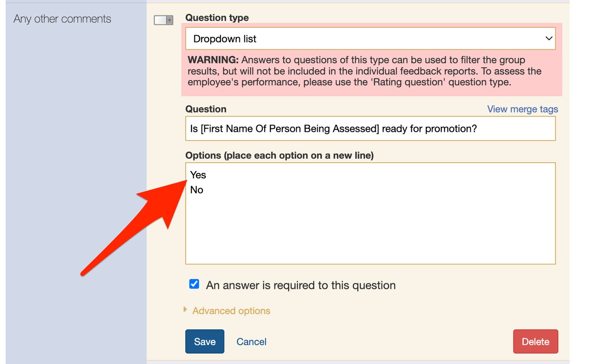Expand the Advanced options section
Screen dimensions: 597x364
(231, 311)
